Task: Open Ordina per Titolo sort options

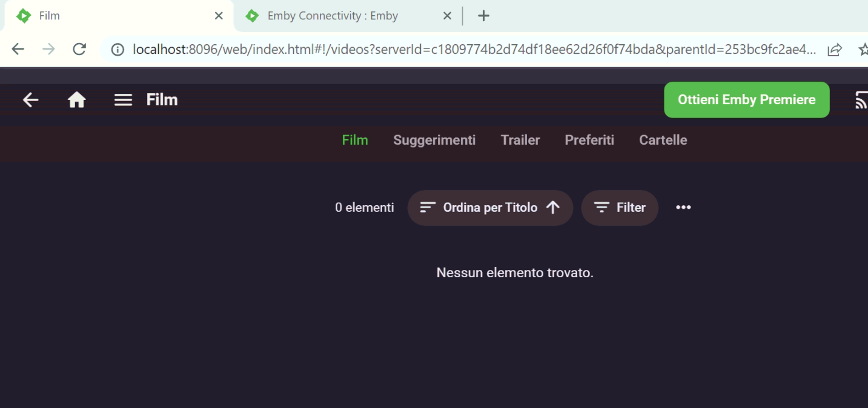Action: pos(490,208)
